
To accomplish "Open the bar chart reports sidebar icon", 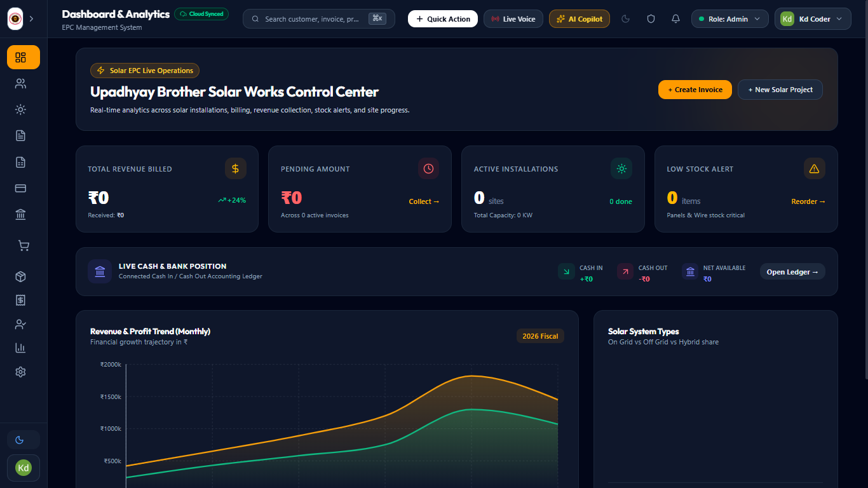I will click(20, 348).
